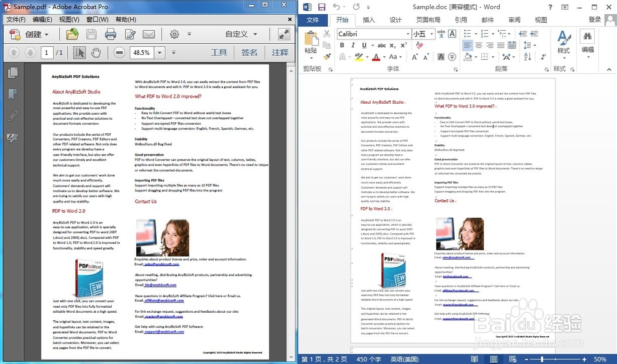The width and height of the screenshot is (617, 364).
Task: Open Acrobat's File (文件) menu
Action: (16, 19)
